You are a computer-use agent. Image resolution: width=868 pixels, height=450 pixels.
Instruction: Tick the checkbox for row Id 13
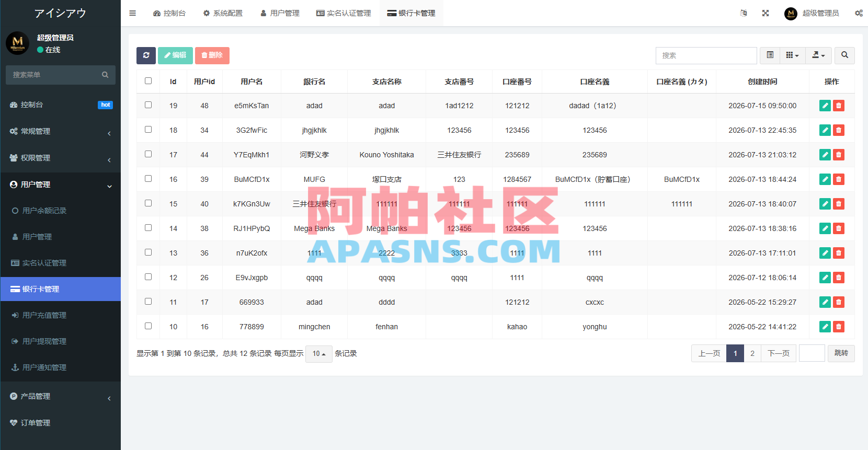pyautogui.click(x=149, y=252)
